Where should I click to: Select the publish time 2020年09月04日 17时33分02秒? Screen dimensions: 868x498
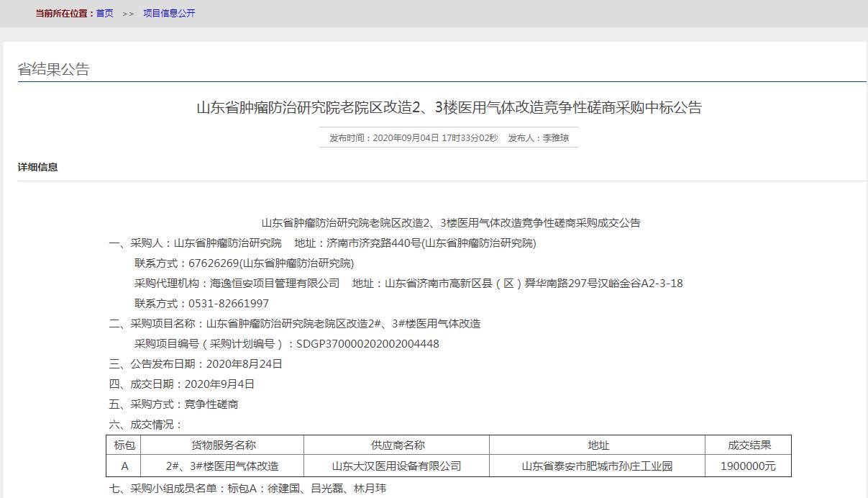coord(436,137)
